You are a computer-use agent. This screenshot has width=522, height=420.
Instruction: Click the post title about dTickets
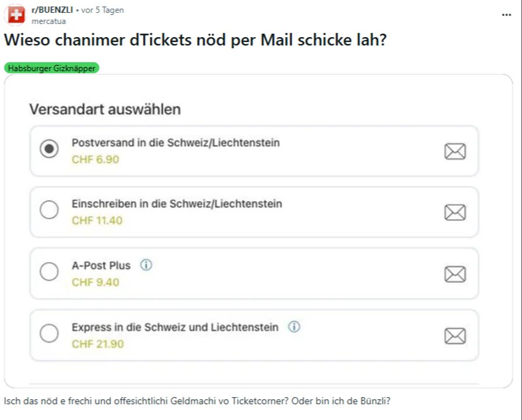[195, 40]
